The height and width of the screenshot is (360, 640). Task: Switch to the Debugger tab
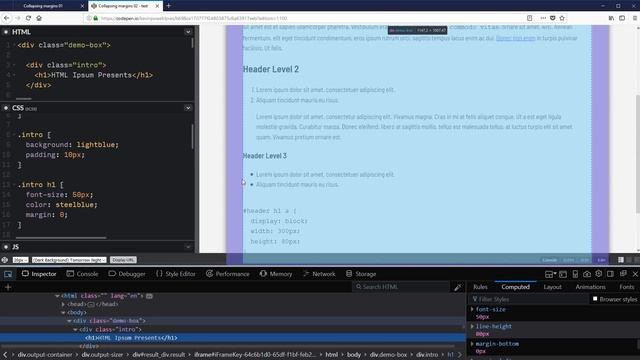[127, 274]
